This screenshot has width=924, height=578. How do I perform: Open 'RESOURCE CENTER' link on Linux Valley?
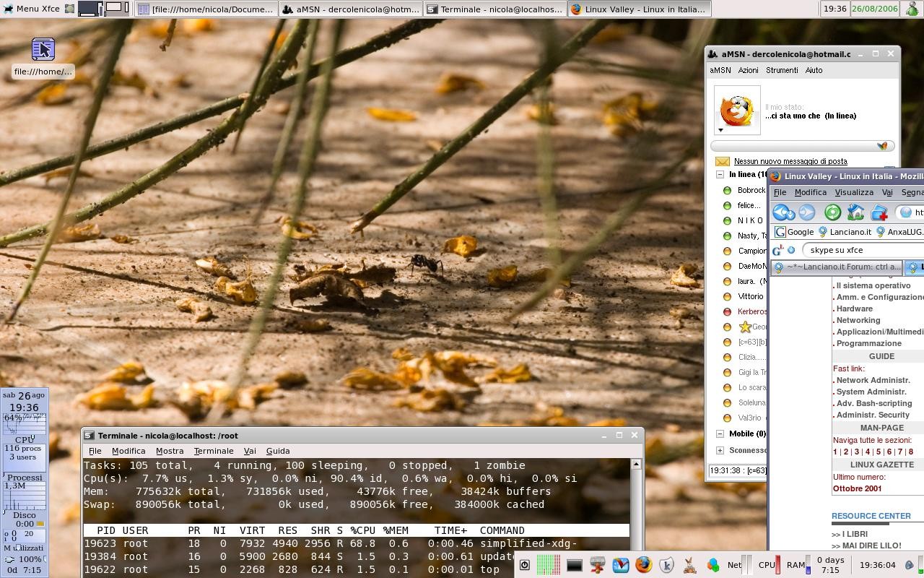pos(871,516)
